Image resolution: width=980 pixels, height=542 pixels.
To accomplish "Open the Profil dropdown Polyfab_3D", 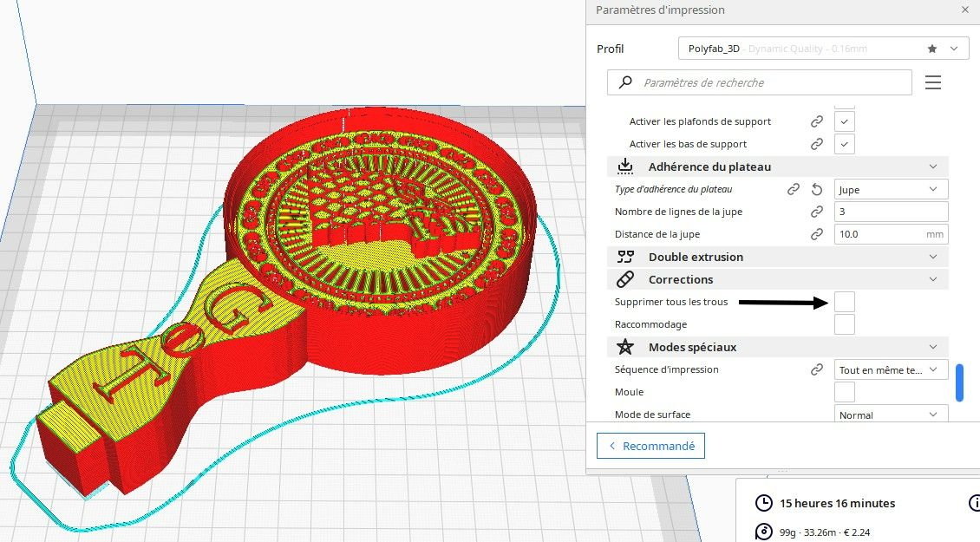I will (x=823, y=49).
